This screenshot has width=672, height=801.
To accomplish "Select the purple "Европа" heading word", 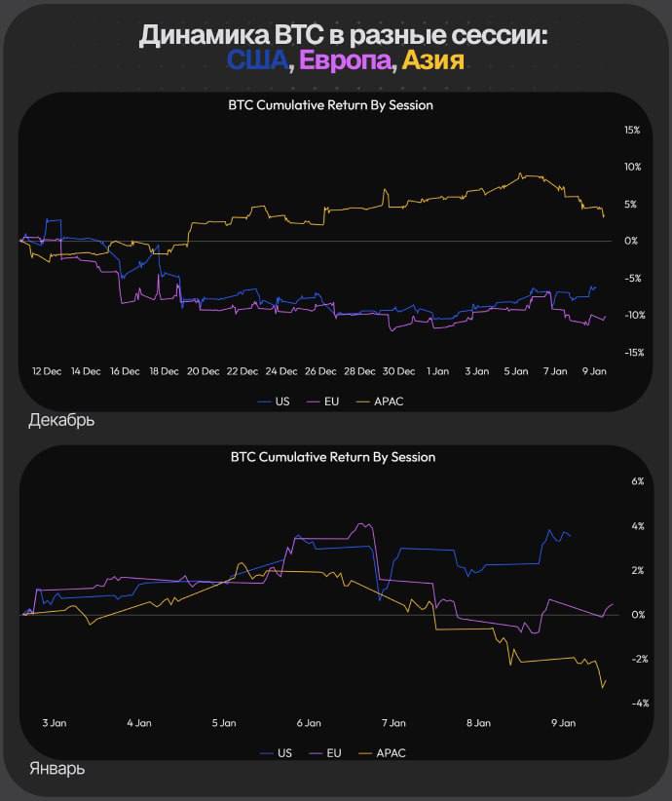I will click(x=347, y=60).
